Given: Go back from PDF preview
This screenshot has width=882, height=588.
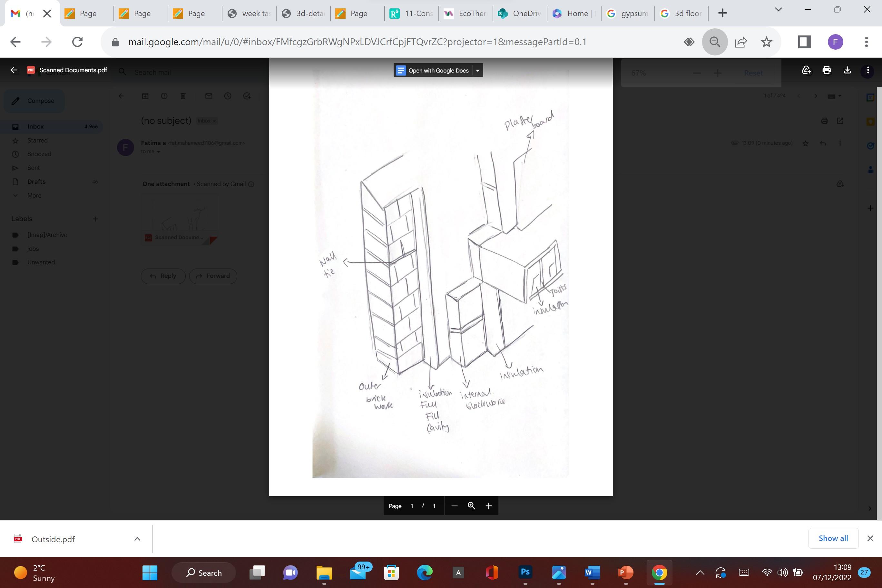Looking at the screenshot, I should tap(14, 70).
